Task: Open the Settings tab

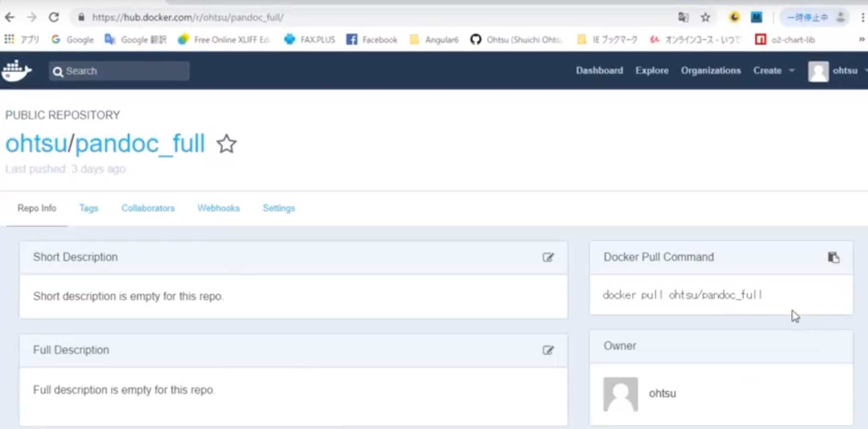Action: click(279, 208)
